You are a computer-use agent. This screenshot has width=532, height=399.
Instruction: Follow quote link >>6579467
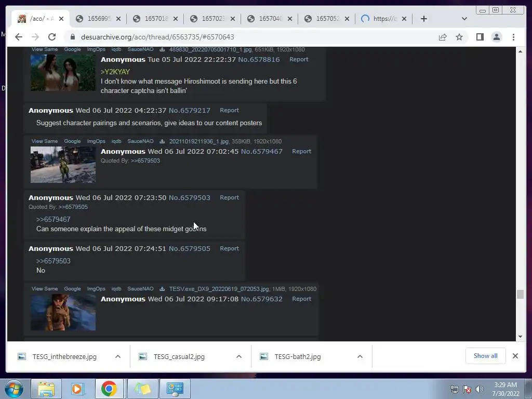[54, 220]
